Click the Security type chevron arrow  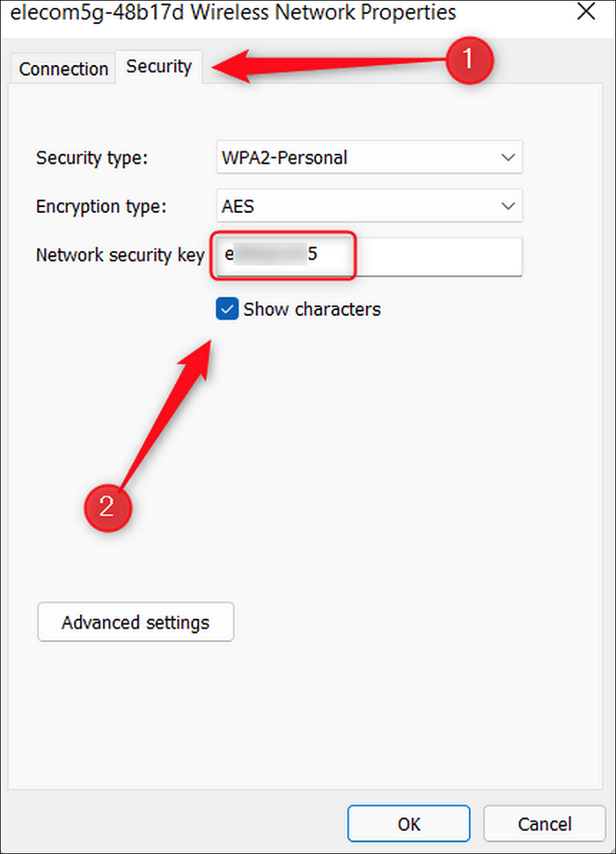tap(508, 158)
